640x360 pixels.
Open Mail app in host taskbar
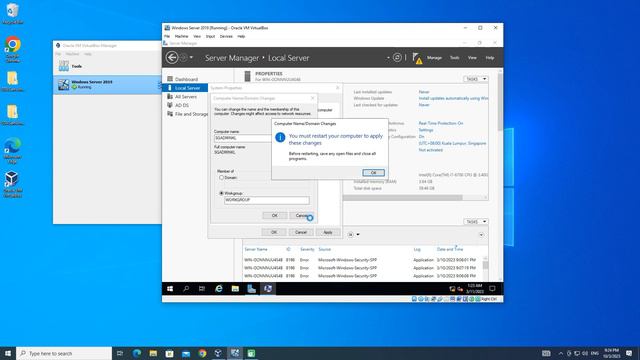[186, 353]
